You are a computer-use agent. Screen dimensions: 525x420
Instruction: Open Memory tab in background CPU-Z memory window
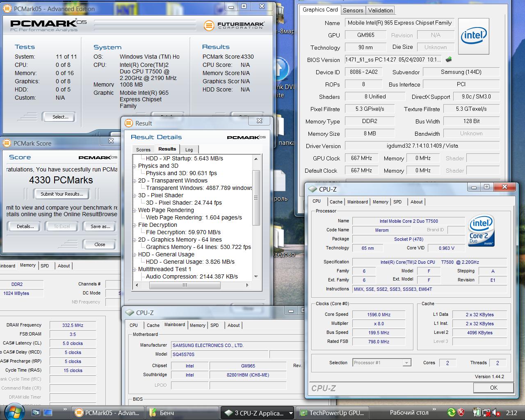click(28, 265)
